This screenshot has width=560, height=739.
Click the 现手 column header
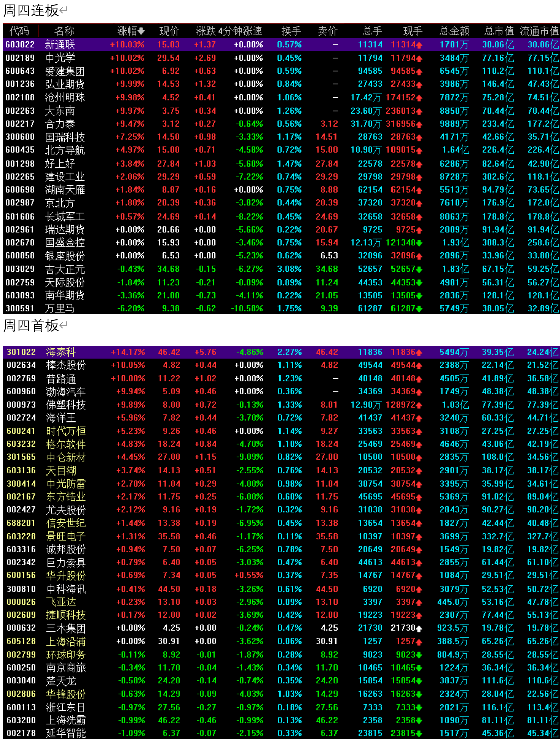coord(413,31)
